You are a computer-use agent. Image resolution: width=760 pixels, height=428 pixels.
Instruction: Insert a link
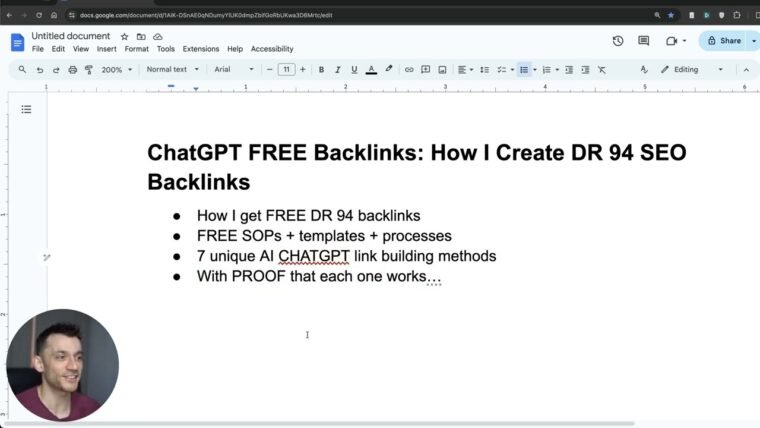click(409, 70)
